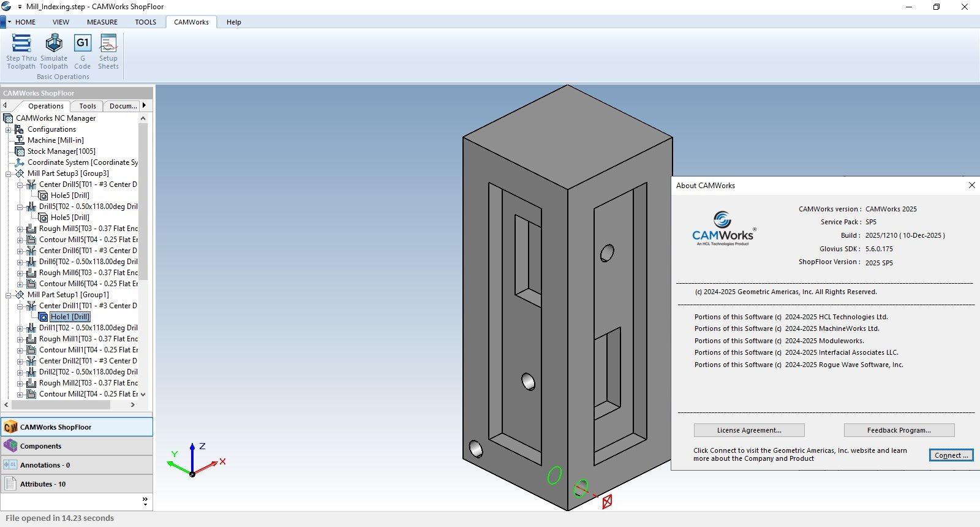
Task: Click the Mill Part Setup1 [Group1] icon
Action: (20, 295)
